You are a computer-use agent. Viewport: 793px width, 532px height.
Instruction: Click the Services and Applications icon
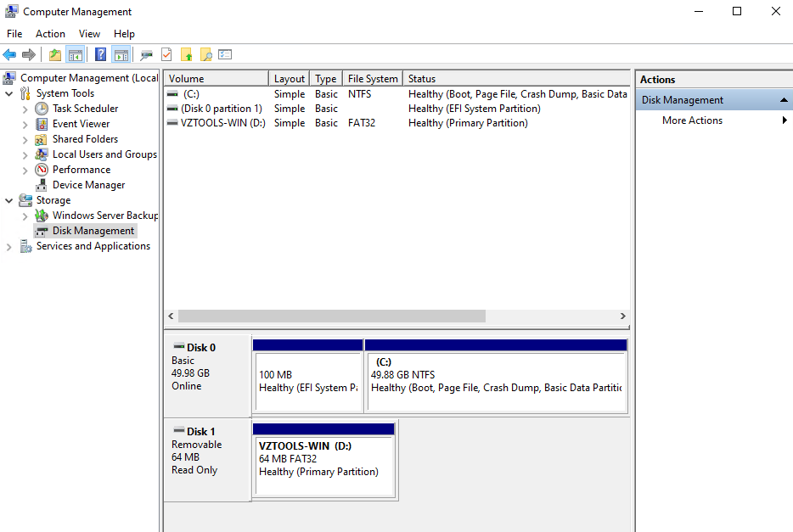click(x=25, y=246)
